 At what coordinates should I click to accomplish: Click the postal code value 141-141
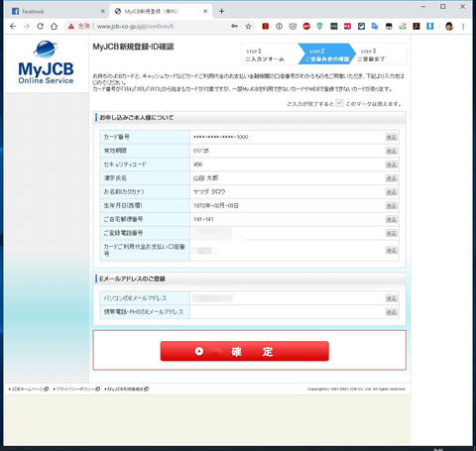[203, 219]
